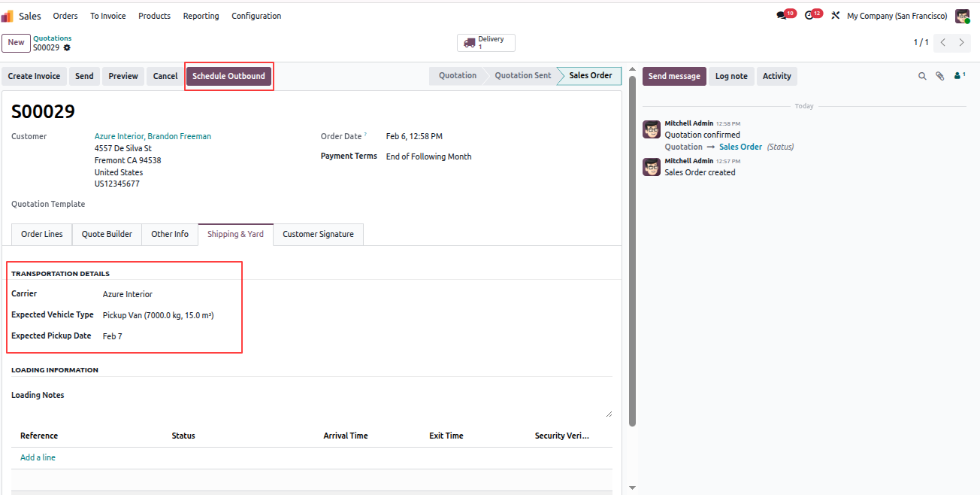Viewport: 980px width, 495px height.
Task: Open the activities clock icon
Action: (809, 16)
